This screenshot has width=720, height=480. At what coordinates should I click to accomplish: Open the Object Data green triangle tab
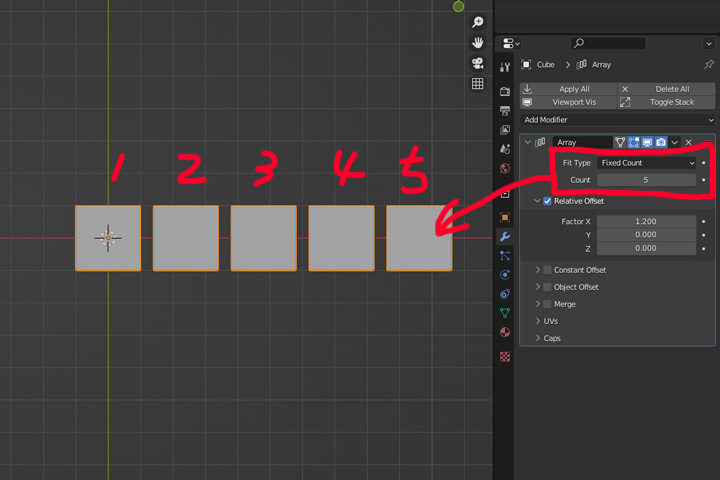(x=505, y=313)
